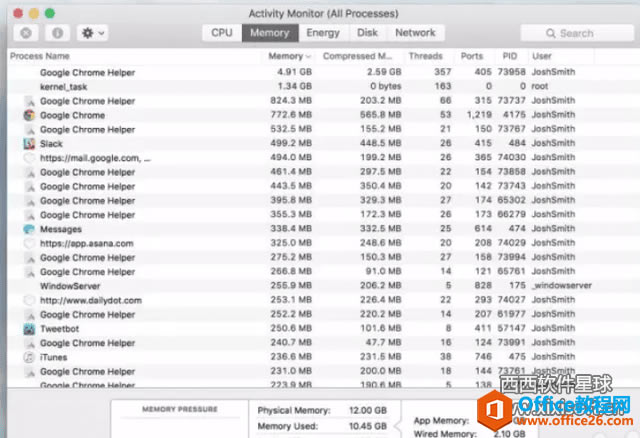Click the www.dailydot.com process icon

pyautogui.click(x=29, y=300)
